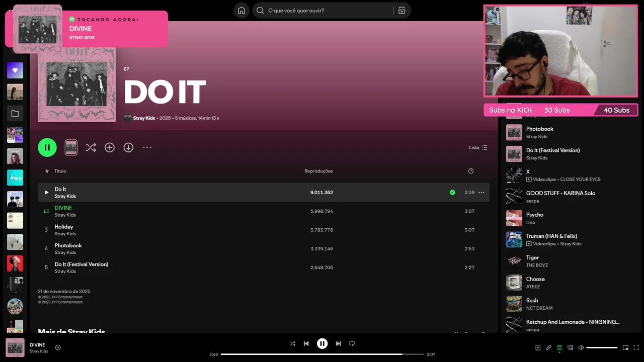This screenshot has height=362, width=644.
Task: Click the DIVINE title in player bar
Action: (x=37, y=345)
